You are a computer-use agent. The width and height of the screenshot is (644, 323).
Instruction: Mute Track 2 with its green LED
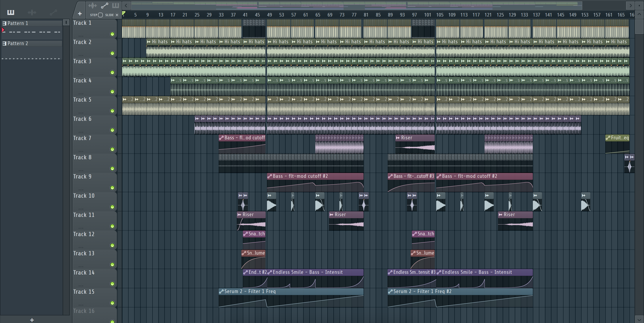(x=112, y=53)
